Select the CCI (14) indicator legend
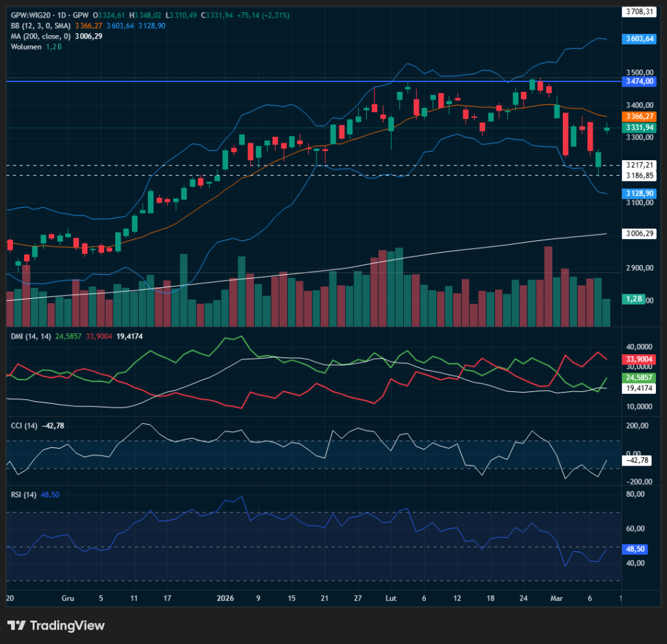The width and height of the screenshot is (667, 644). click(x=23, y=425)
